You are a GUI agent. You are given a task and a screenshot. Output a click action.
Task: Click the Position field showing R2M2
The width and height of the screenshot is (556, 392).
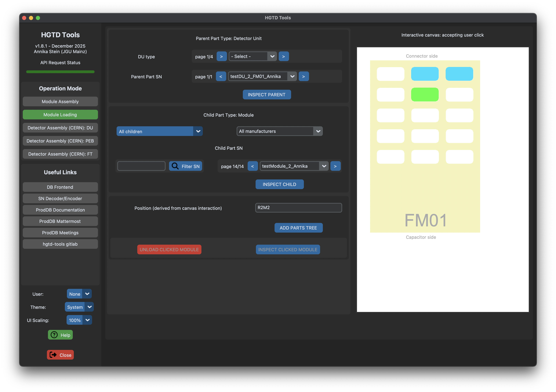(x=299, y=208)
